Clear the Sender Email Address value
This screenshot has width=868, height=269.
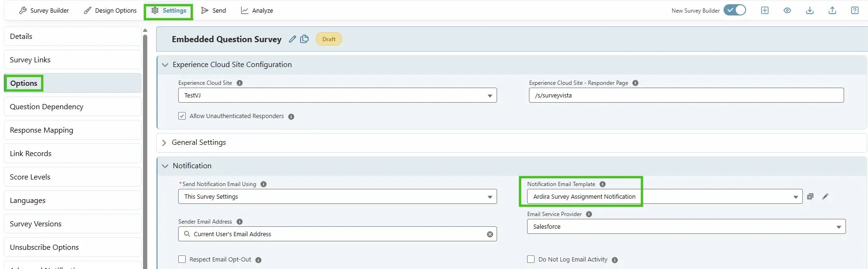pyautogui.click(x=490, y=234)
